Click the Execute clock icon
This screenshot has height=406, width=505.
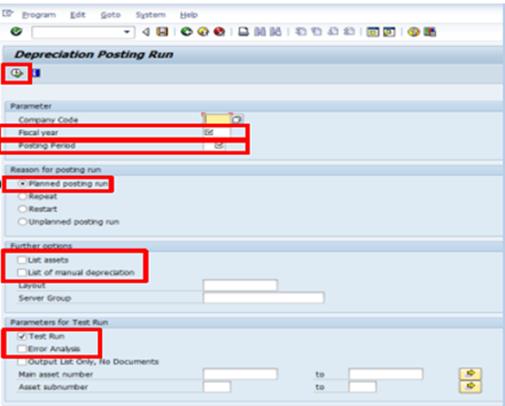click(x=16, y=73)
